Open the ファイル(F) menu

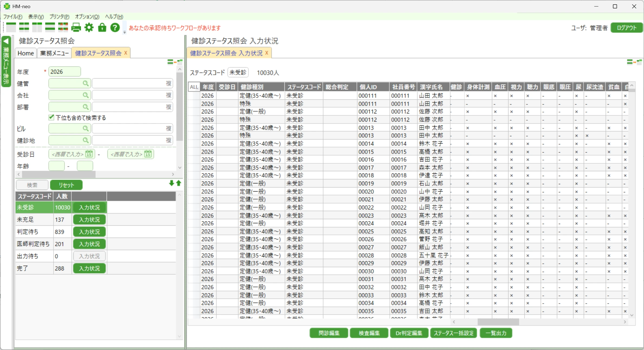click(13, 17)
